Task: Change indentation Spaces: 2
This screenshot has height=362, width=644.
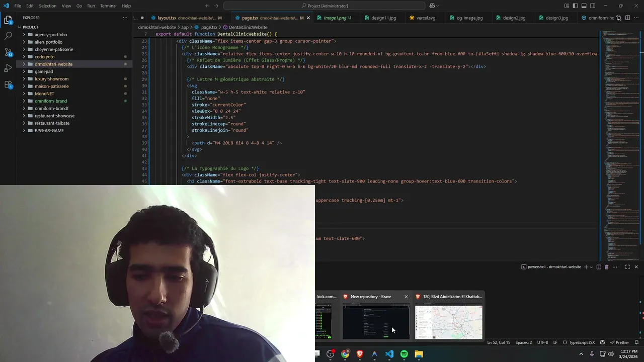Action: tap(523, 342)
